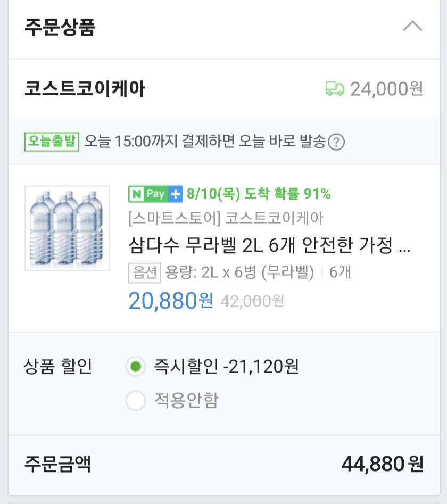The width and height of the screenshot is (447, 504).
Task: Open the Samdasoo water bottle thumbnail
Action: tap(67, 228)
